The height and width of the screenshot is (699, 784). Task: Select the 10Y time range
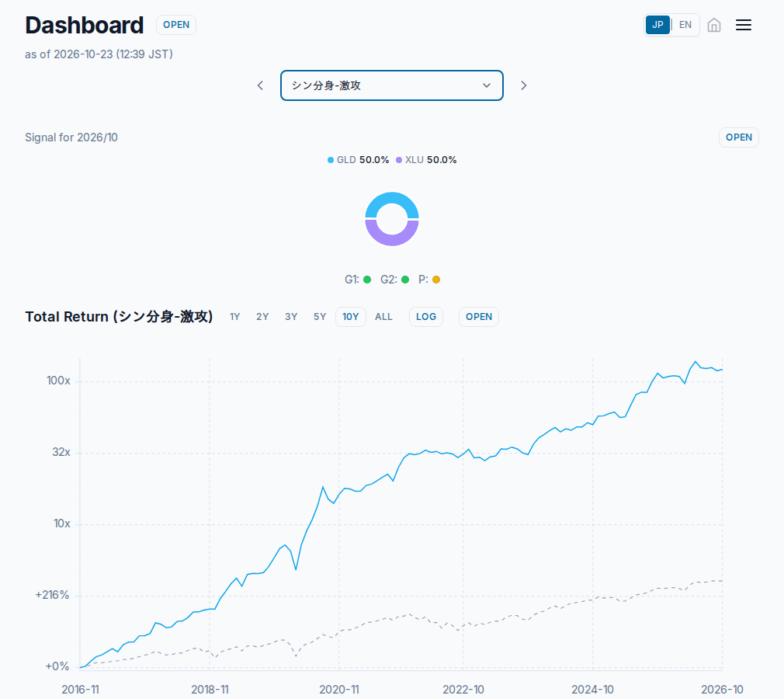click(351, 317)
